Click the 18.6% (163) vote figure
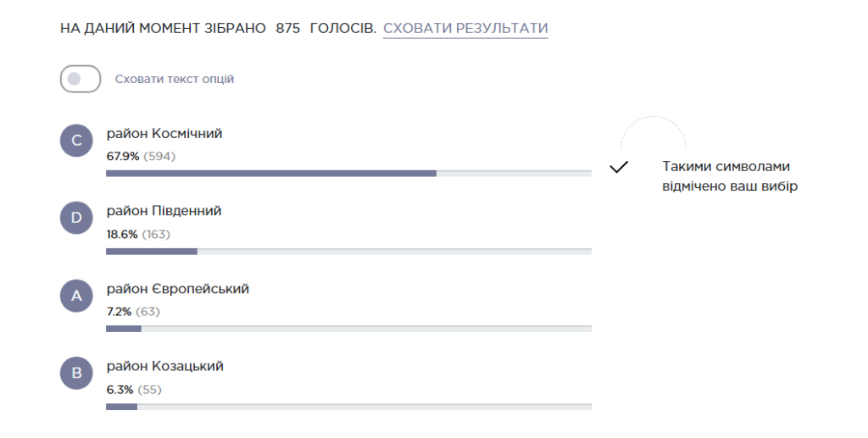This screenshot has height=438, width=868. (138, 234)
